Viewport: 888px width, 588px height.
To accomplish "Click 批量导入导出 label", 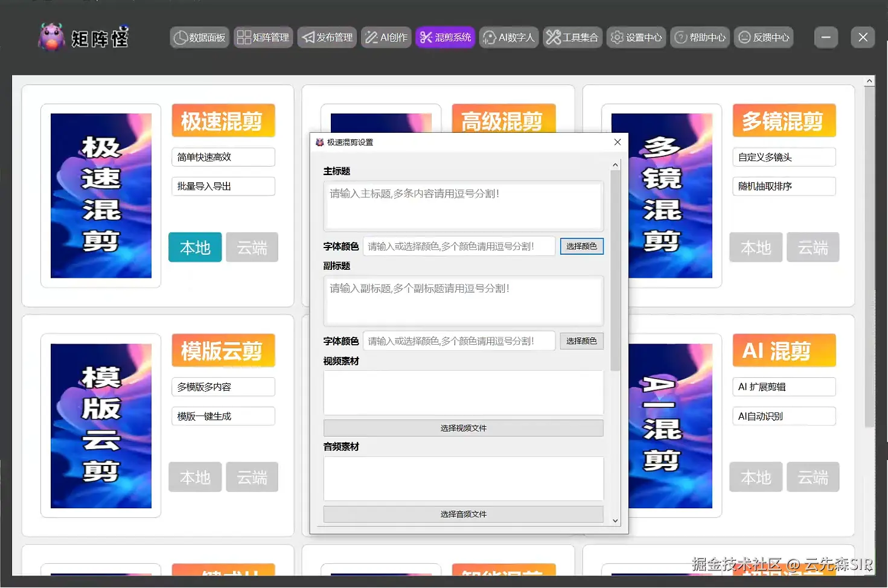I will click(x=223, y=186).
